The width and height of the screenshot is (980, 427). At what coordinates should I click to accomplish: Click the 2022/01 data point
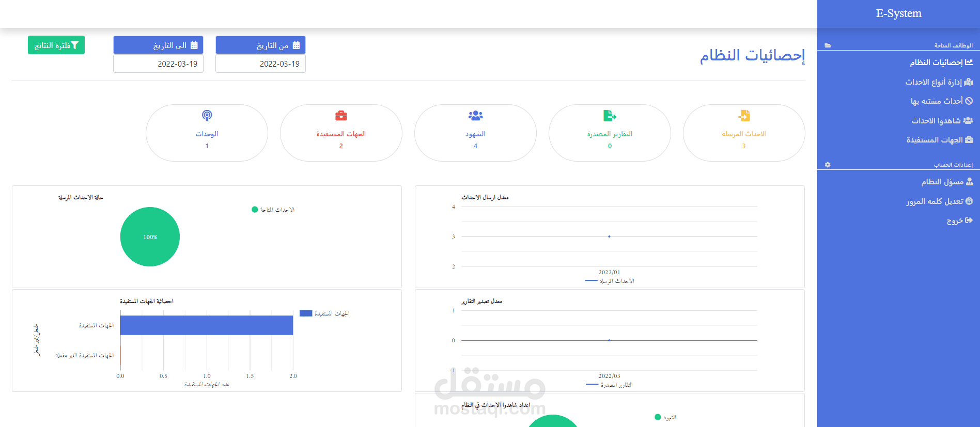pos(610,236)
